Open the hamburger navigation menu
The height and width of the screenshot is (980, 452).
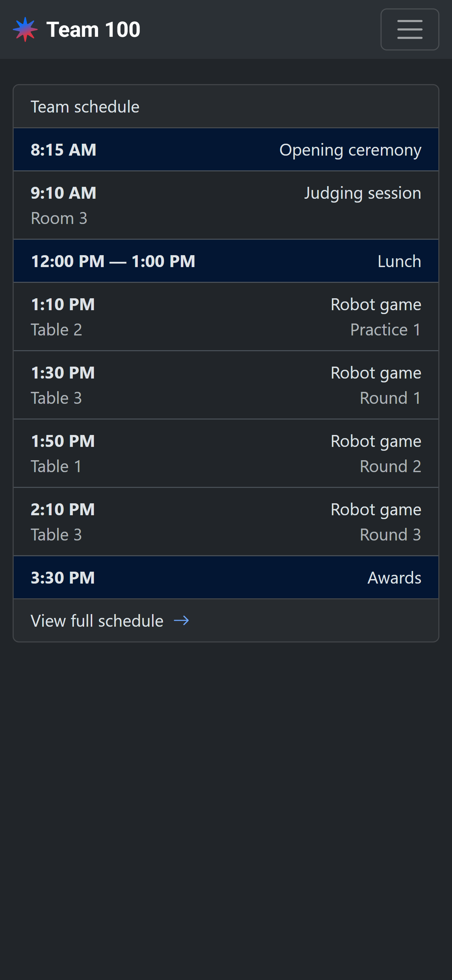click(409, 29)
